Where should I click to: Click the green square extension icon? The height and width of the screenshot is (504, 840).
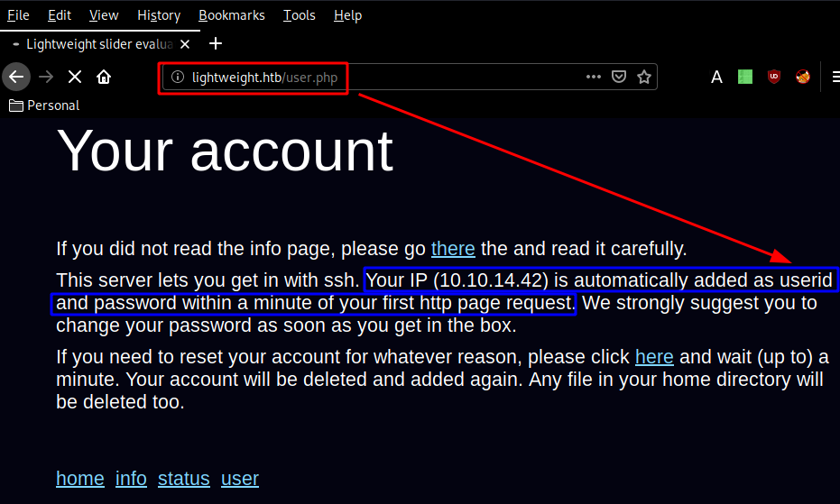coord(745,77)
